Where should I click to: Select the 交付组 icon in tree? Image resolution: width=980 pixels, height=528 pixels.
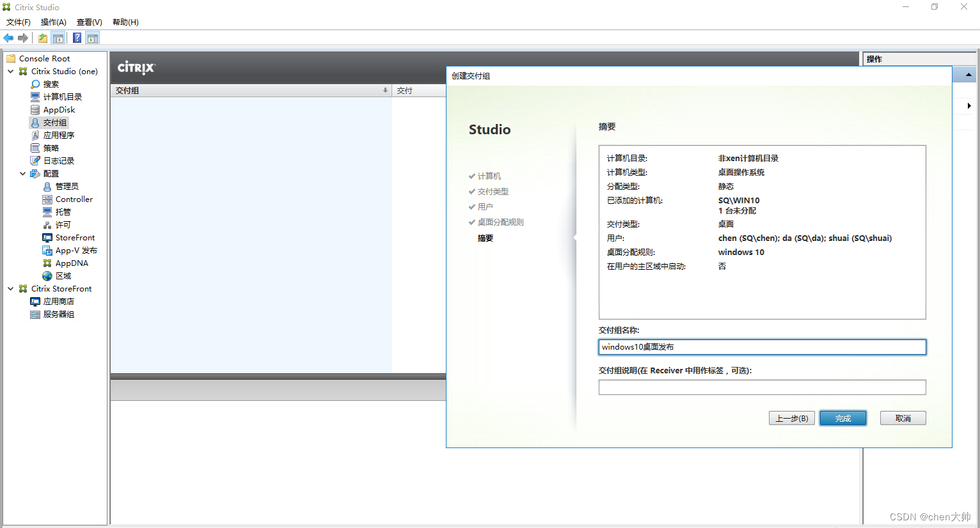[35, 123]
